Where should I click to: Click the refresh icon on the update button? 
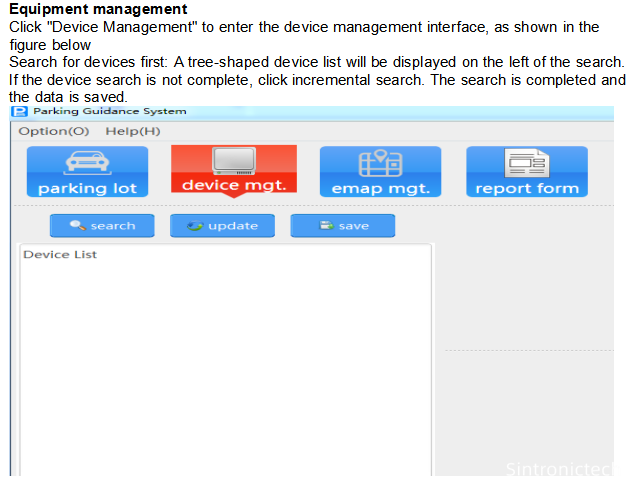196,226
